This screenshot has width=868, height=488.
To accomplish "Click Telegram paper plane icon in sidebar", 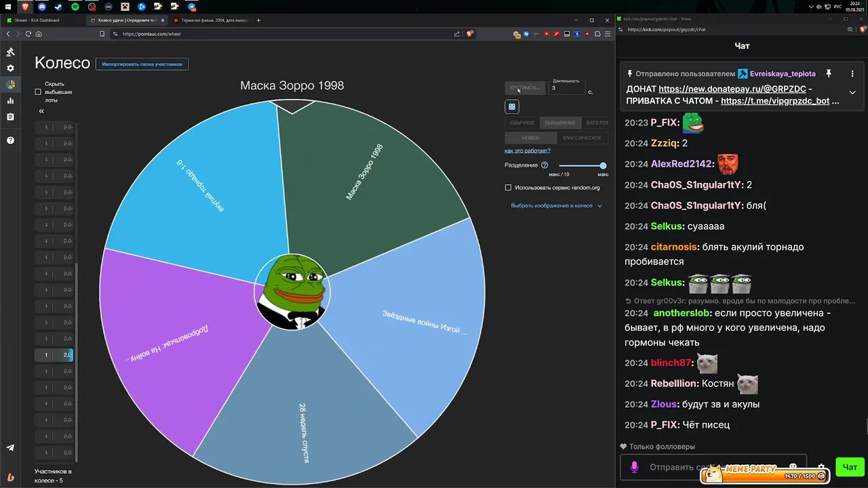I will (x=10, y=447).
